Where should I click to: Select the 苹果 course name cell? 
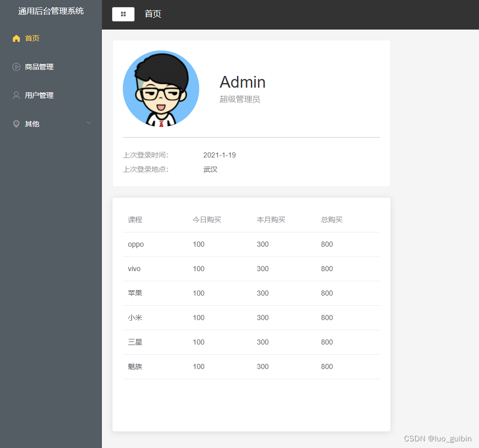135,293
